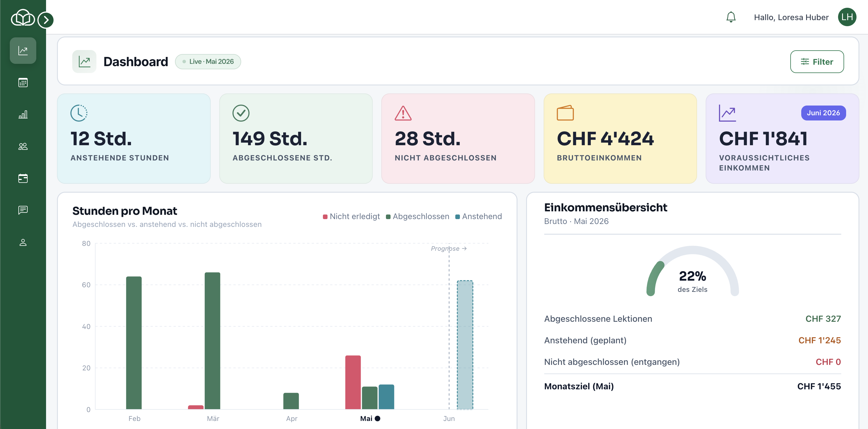Open notifications bell
This screenshot has width=868, height=429.
pos(730,17)
